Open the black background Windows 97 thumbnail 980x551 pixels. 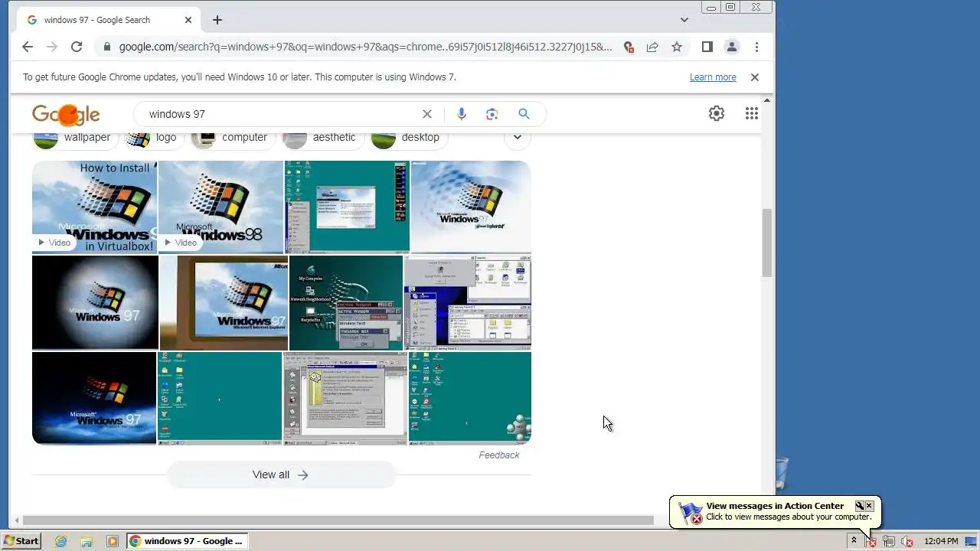[x=95, y=302]
